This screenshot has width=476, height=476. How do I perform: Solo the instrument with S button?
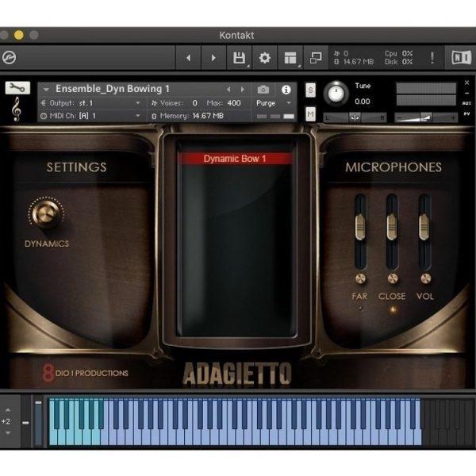310,90
